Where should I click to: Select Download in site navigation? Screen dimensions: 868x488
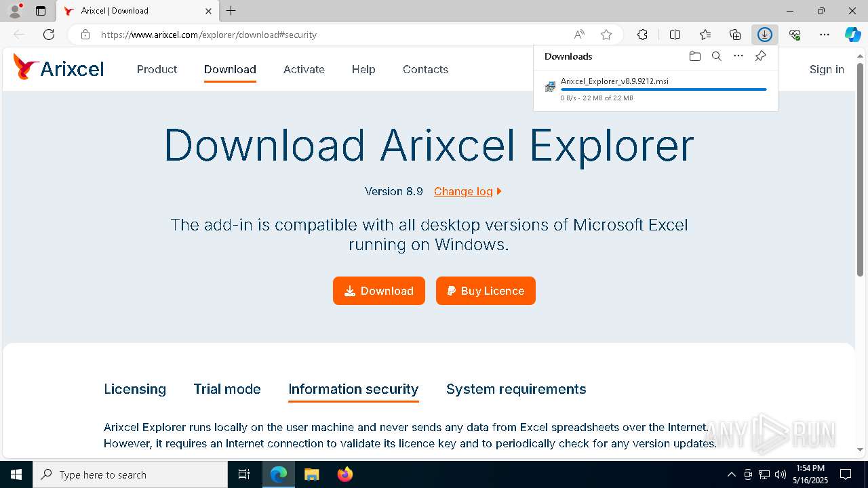230,69
